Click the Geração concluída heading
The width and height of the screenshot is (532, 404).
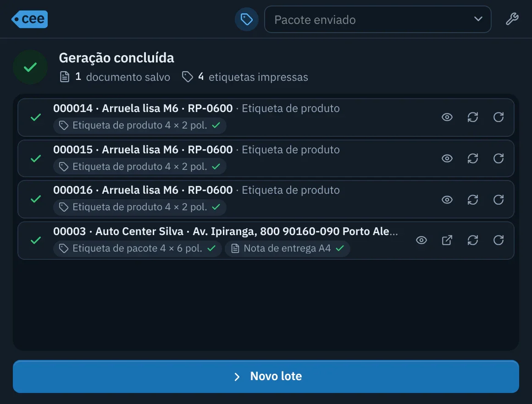tap(116, 58)
